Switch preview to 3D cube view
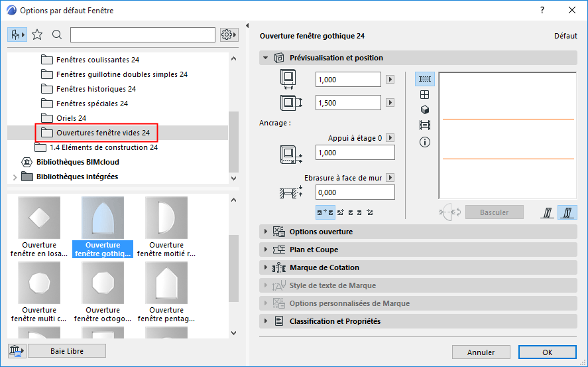This screenshot has height=367, width=588. tap(424, 110)
